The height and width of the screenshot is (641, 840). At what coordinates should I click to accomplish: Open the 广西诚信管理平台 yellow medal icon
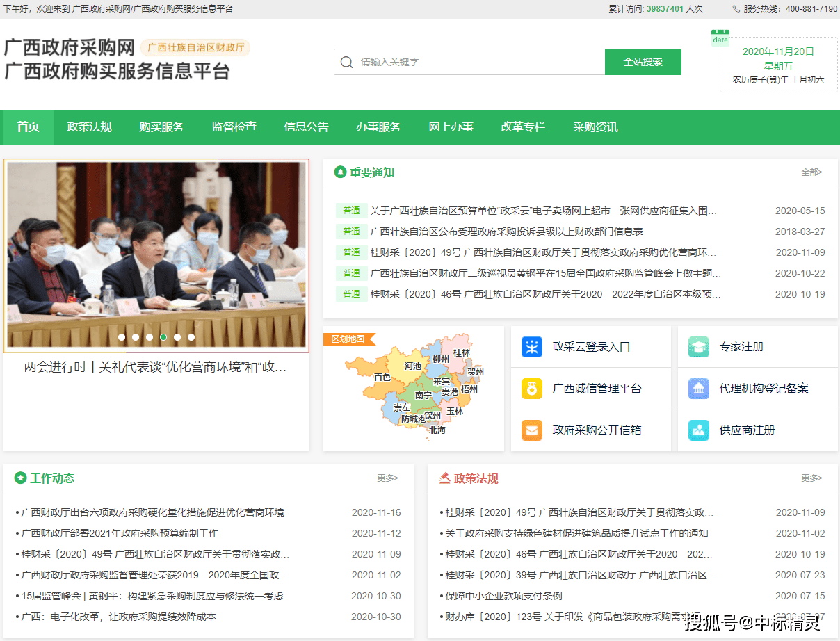532,389
